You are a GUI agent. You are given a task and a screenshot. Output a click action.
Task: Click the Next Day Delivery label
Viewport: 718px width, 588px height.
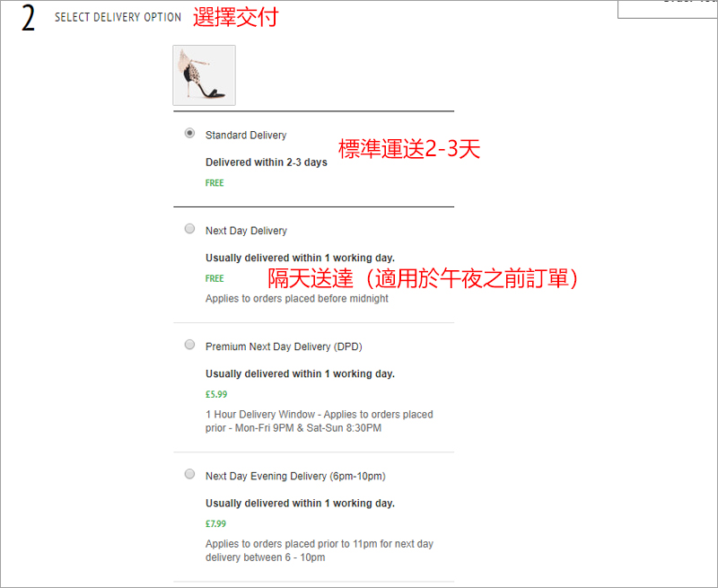pos(246,231)
